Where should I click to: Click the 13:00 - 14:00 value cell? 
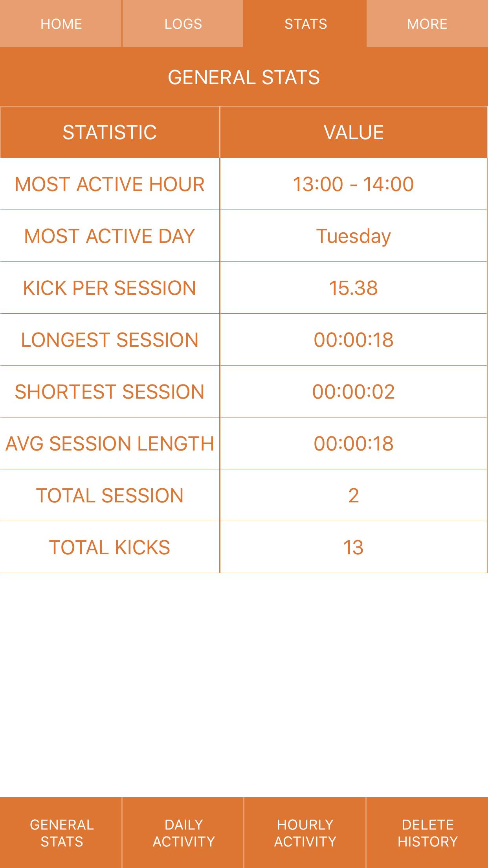tap(354, 184)
